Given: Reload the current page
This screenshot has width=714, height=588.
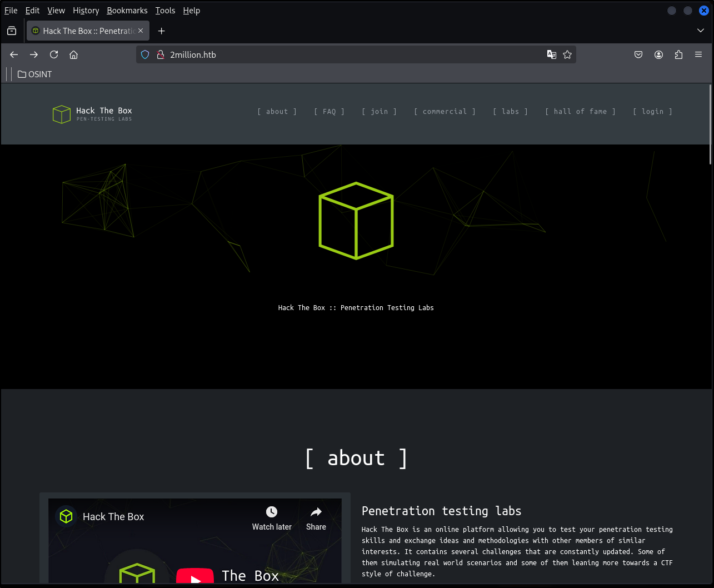Looking at the screenshot, I should click(x=54, y=54).
